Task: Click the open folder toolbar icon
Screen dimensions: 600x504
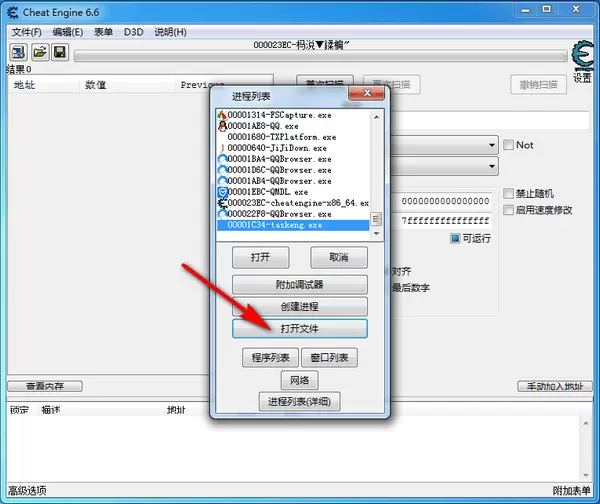Action: (x=40, y=52)
